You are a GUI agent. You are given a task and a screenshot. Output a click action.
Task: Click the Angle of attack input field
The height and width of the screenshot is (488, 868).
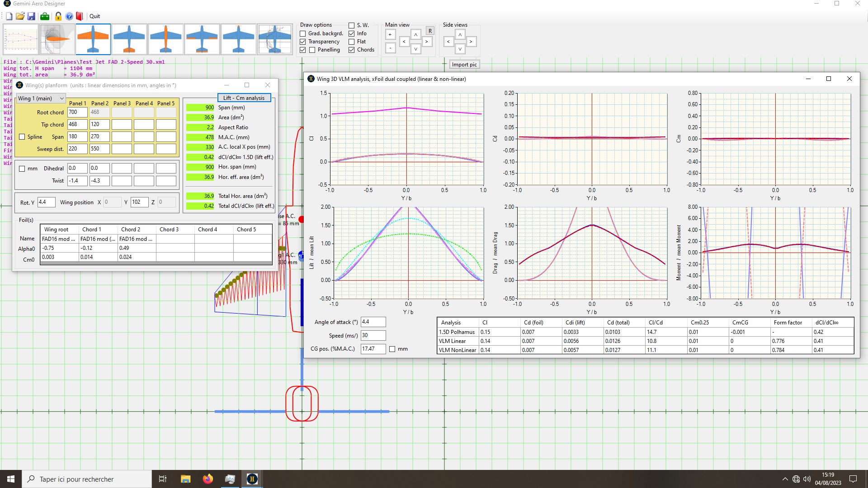[x=373, y=322]
